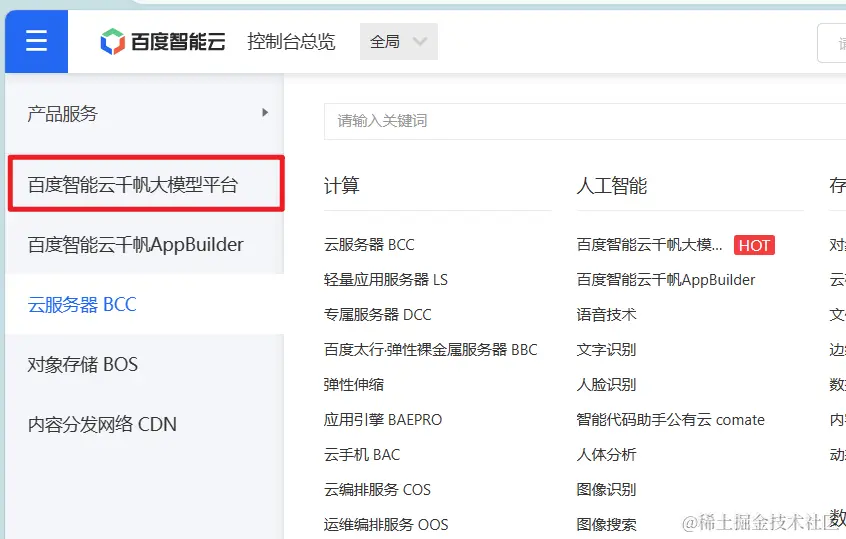The height and width of the screenshot is (539, 846).
Task: Open 轻量应用服务器 LS link
Action: coord(386,279)
